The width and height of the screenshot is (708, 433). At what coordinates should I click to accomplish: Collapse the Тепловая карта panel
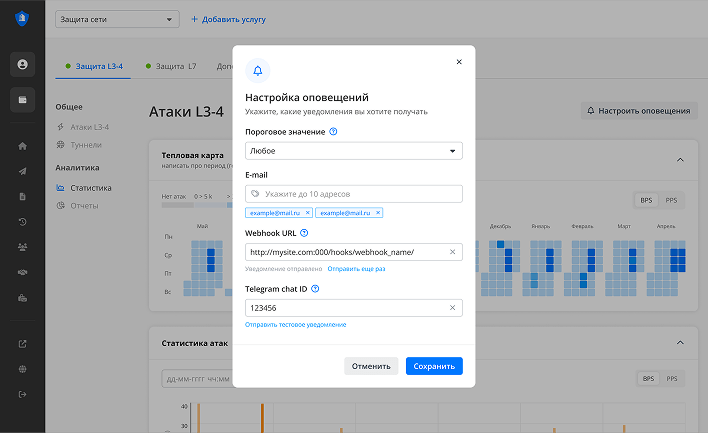(679, 159)
